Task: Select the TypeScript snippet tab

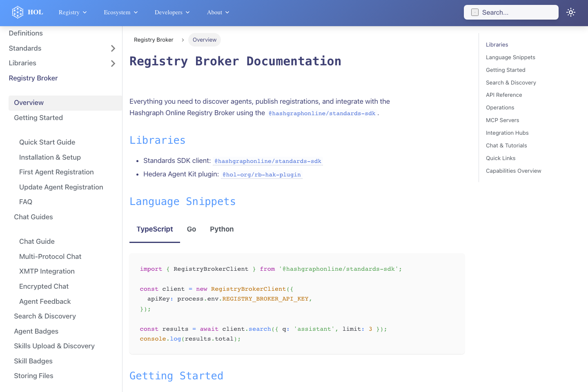Action: pos(155,229)
